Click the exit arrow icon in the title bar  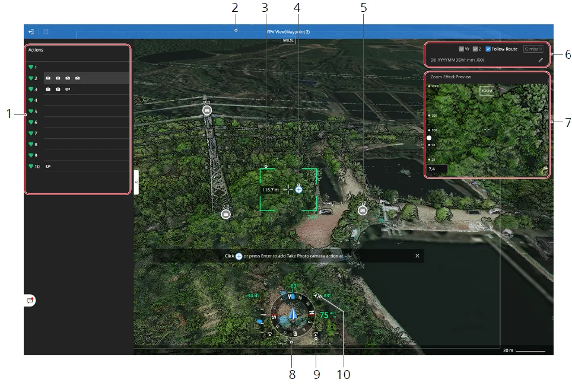[x=31, y=31]
